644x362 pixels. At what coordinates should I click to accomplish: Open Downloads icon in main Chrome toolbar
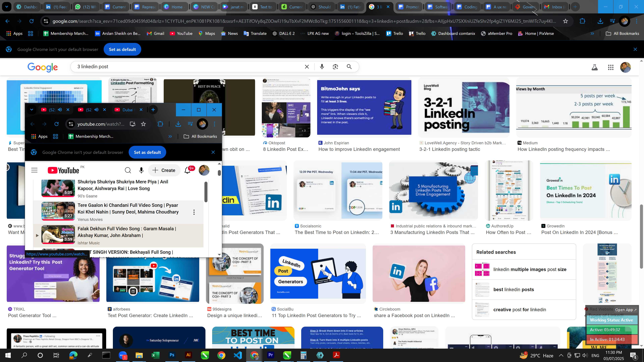[x=600, y=21]
